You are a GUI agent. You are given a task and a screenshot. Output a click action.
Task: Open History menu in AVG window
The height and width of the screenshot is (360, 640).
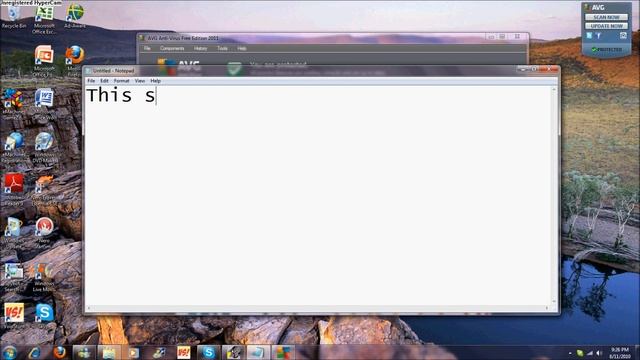pyautogui.click(x=200, y=48)
